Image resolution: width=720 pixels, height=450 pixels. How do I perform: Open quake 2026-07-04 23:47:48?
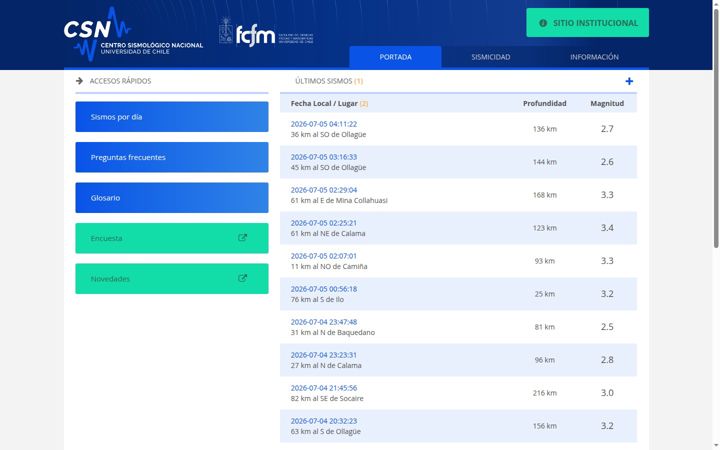click(x=324, y=322)
